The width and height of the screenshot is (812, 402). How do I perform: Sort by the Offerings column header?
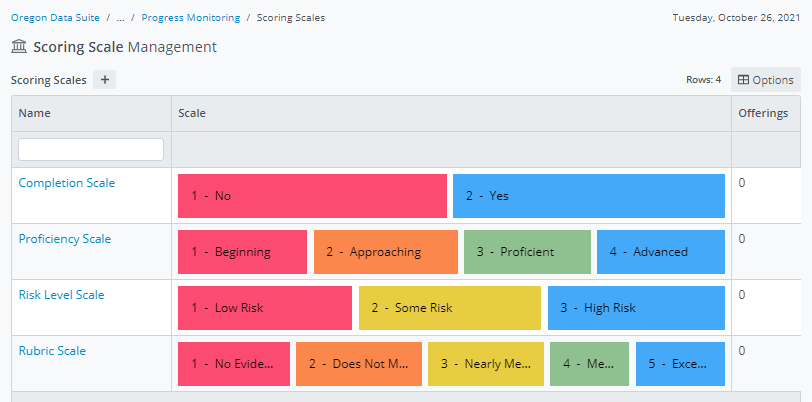coord(763,114)
